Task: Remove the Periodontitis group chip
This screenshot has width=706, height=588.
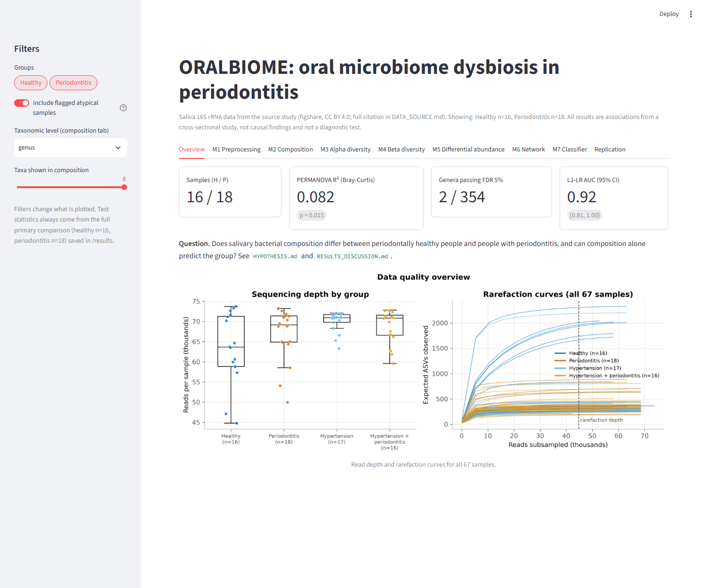Action: (x=73, y=83)
